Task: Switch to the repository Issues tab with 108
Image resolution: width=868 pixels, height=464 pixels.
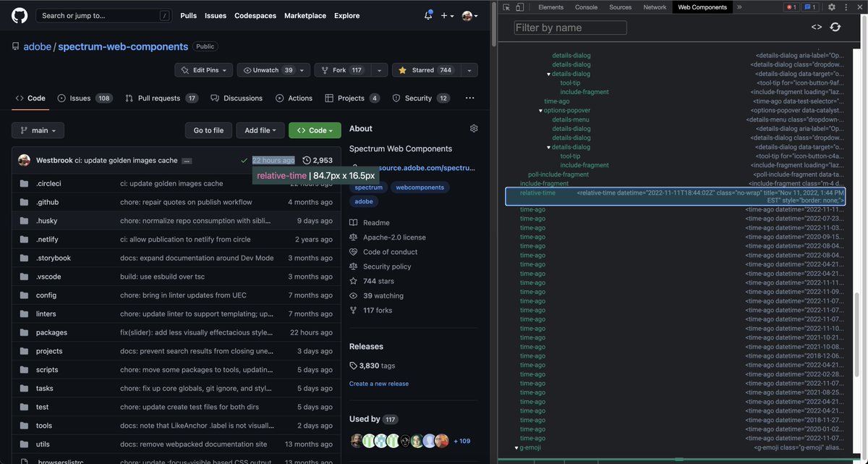Action: click(85, 98)
